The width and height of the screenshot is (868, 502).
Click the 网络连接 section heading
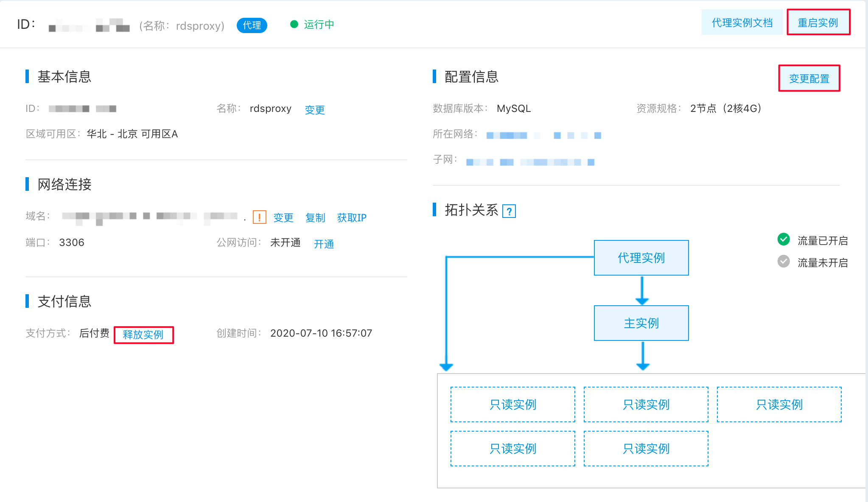(64, 184)
